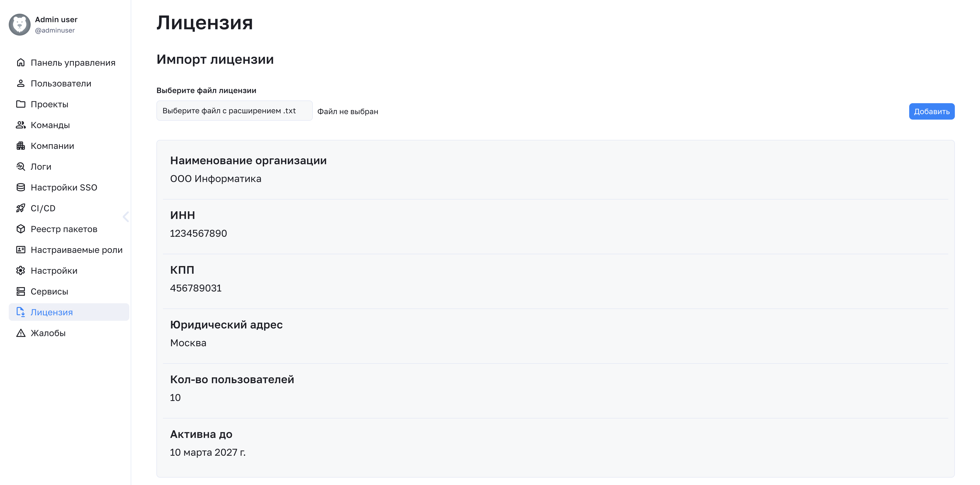Click the license file chooser field
The height and width of the screenshot is (485, 980).
[x=234, y=111]
